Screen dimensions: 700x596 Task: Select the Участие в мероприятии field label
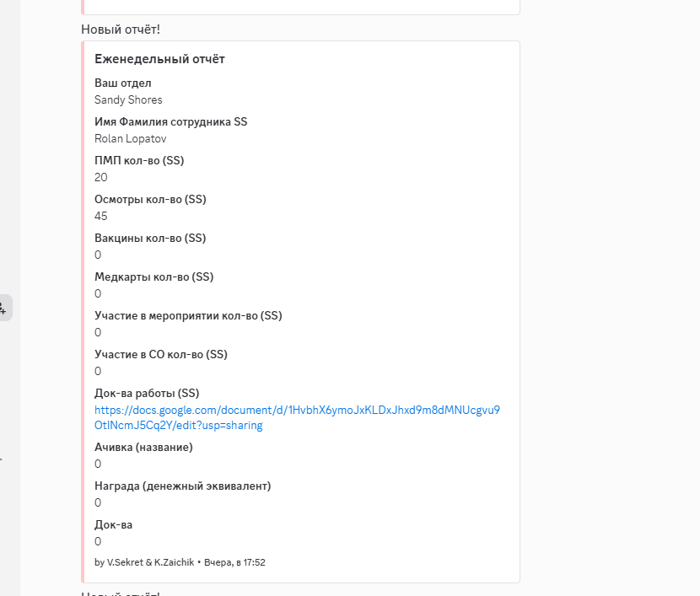coord(189,315)
